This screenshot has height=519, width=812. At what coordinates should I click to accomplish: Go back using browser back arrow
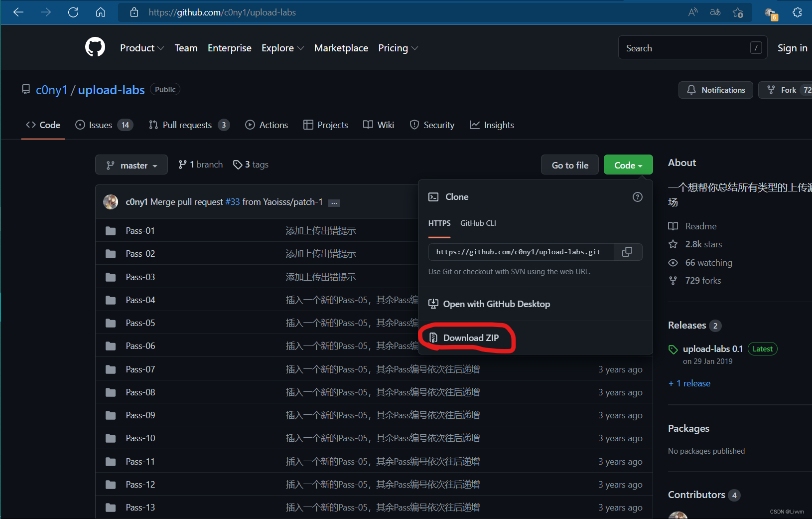coord(18,12)
